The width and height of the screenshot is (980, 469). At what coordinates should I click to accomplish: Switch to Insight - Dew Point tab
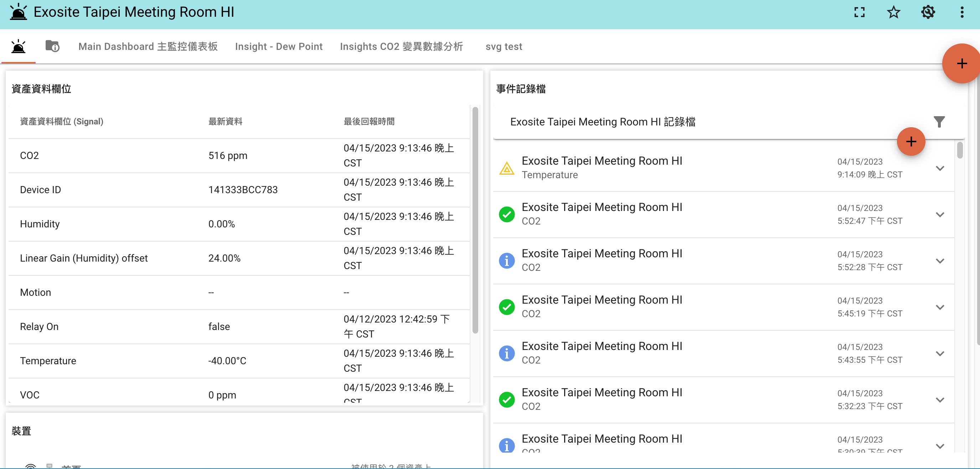click(x=278, y=46)
